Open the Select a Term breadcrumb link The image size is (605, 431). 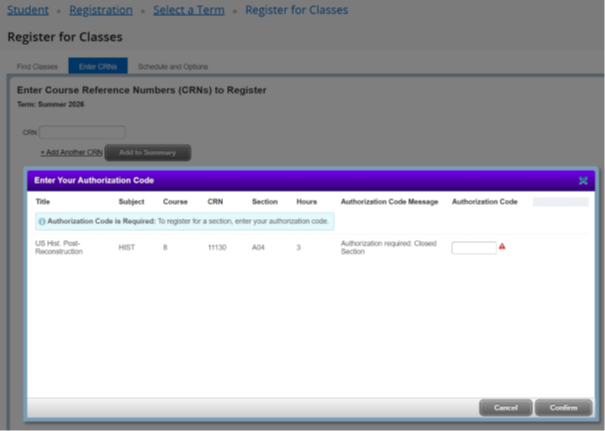click(189, 10)
